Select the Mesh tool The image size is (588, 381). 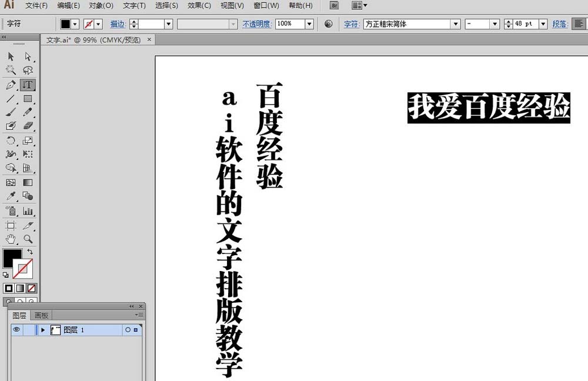pyautogui.click(x=11, y=183)
